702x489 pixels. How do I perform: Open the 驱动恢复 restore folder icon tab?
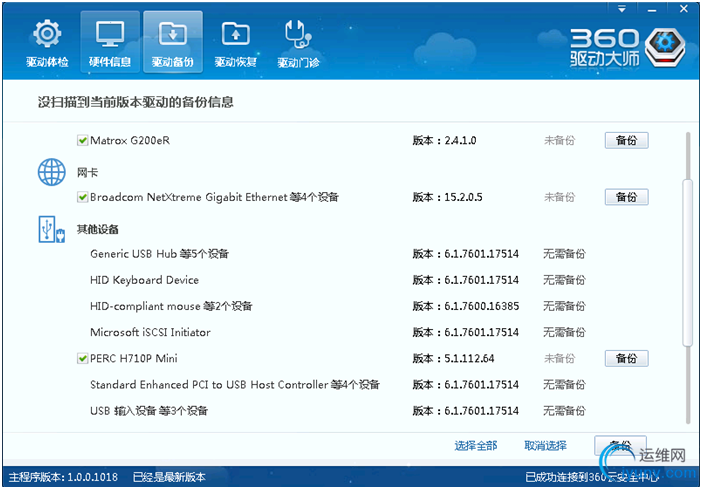point(235,43)
